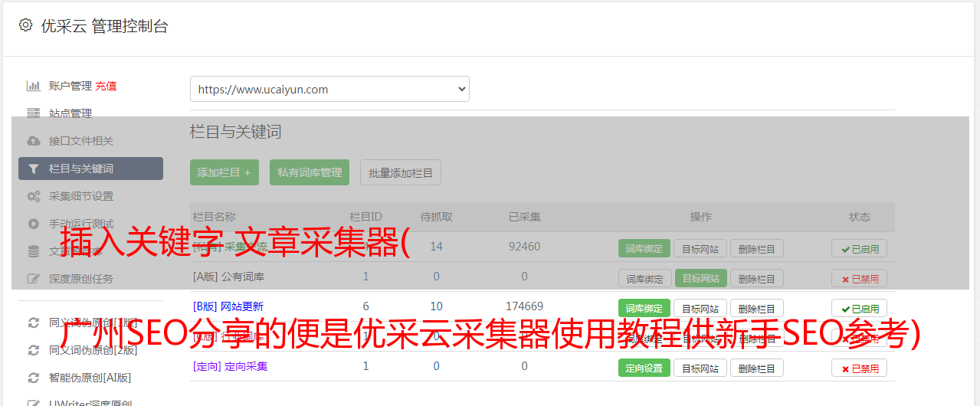Toggle 已禁用 status for [A版] 公有词库
This screenshot has height=406, width=980.
[859, 278]
